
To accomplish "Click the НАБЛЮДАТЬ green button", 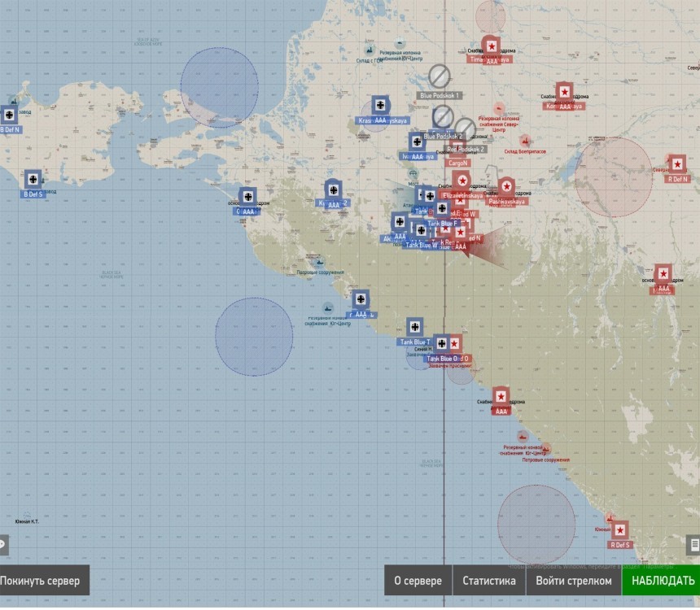I will click(x=661, y=580).
